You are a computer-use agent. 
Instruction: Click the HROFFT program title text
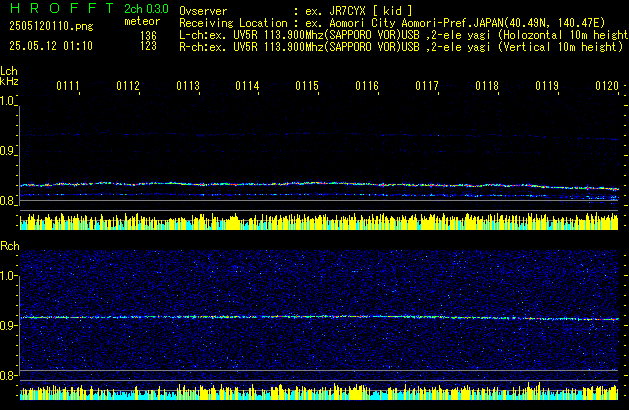[62, 8]
